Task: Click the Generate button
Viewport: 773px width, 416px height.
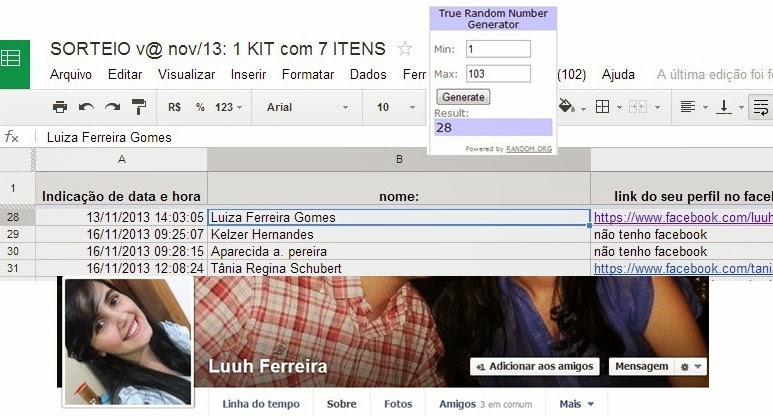Action: click(x=463, y=97)
